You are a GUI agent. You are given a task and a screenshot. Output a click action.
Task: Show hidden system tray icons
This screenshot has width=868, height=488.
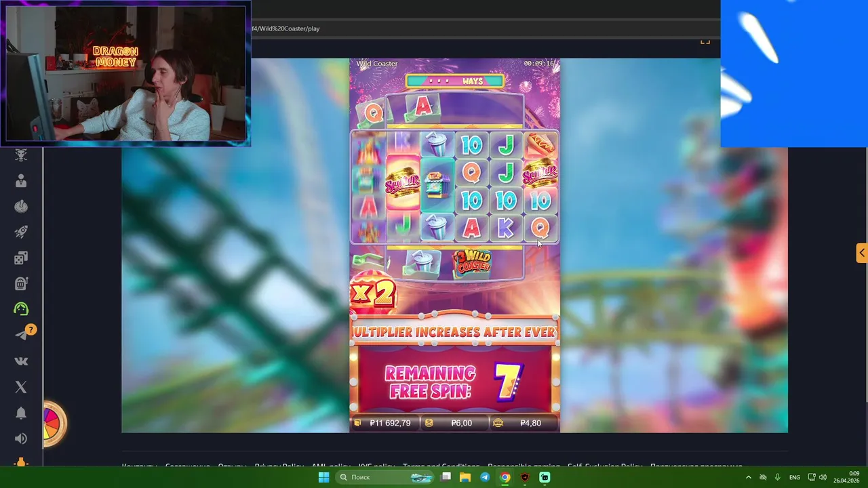(x=749, y=477)
